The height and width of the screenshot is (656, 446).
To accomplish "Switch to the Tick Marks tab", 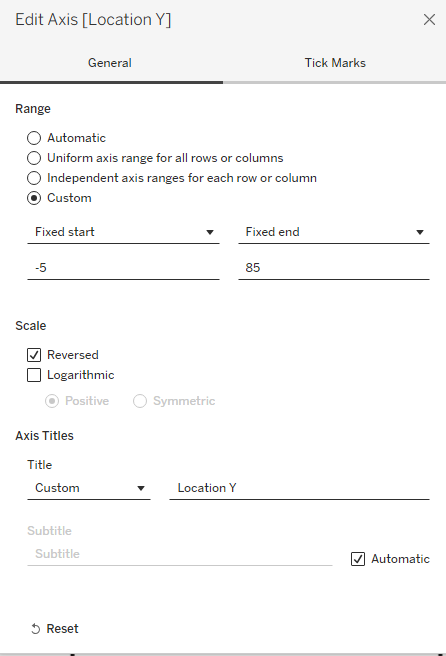I will coord(335,63).
